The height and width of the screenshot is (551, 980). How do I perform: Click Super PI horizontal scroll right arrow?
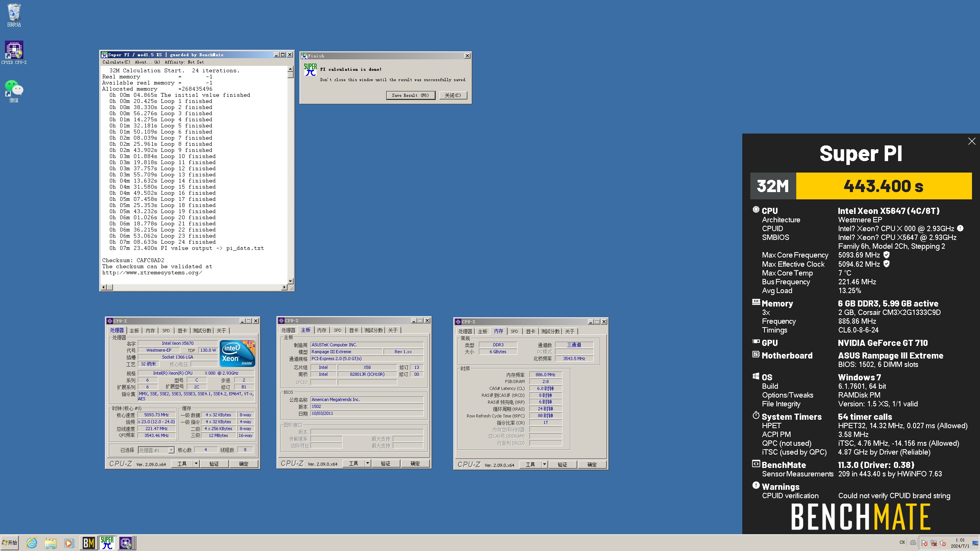[x=284, y=287]
